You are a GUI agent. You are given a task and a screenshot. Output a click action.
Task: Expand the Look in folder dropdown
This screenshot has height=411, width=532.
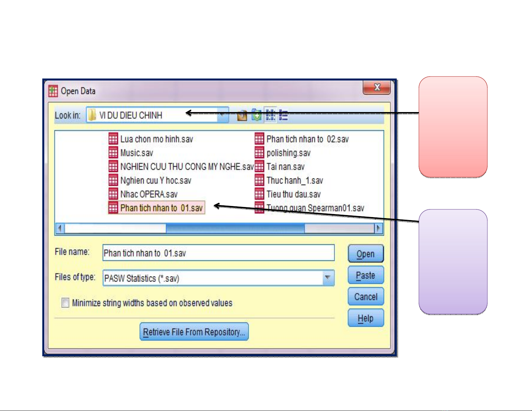point(222,115)
